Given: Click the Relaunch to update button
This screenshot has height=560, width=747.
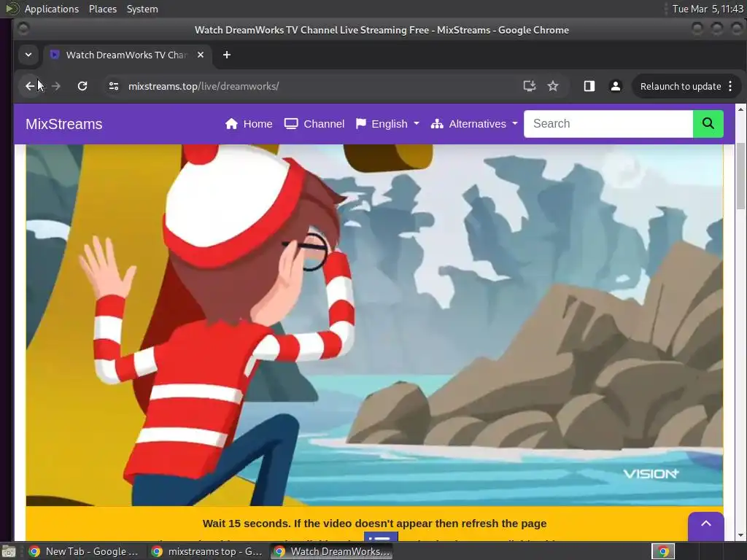Looking at the screenshot, I should coord(681,86).
